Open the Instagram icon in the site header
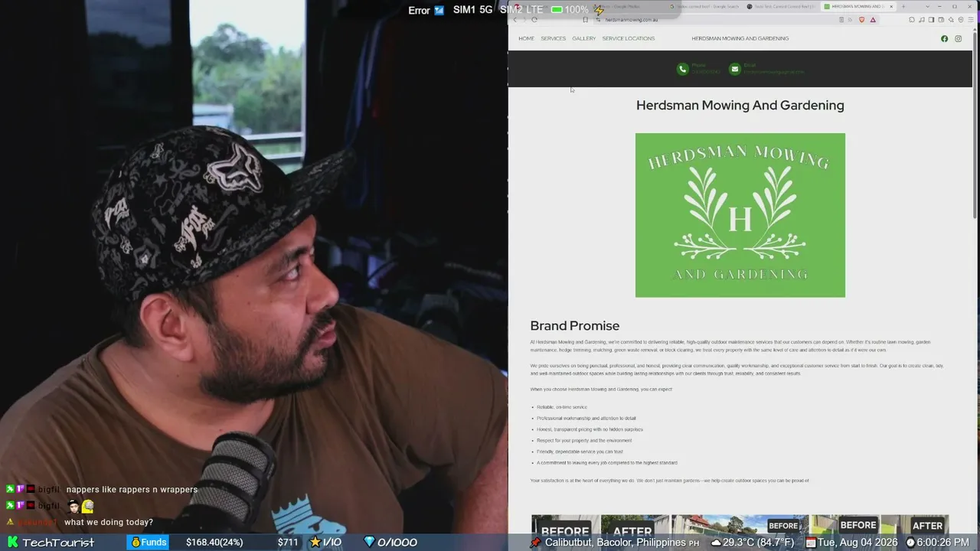The width and height of the screenshot is (980, 551). (958, 38)
